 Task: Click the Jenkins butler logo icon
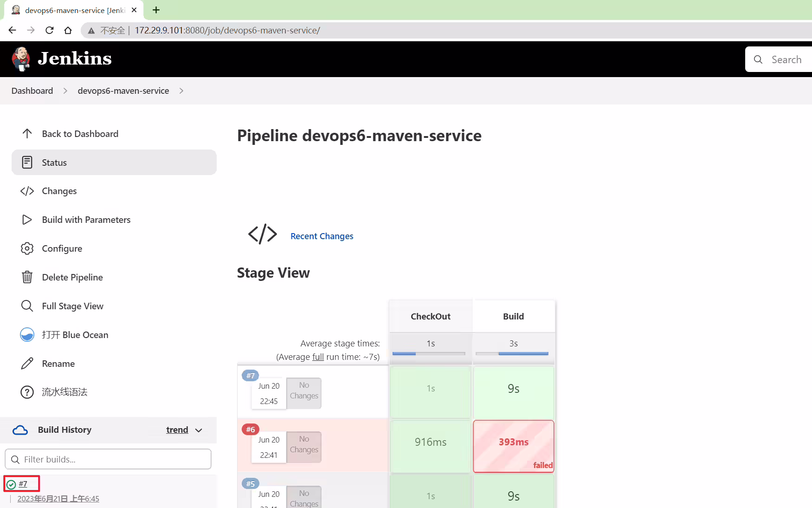[21, 59]
